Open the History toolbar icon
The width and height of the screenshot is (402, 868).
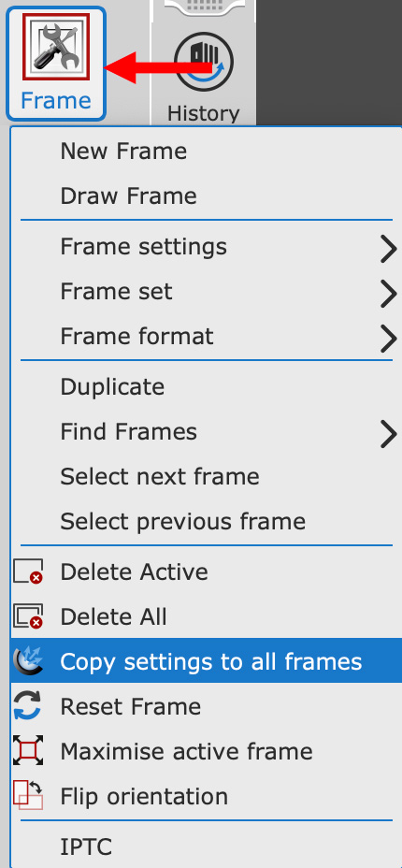click(204, 61)
